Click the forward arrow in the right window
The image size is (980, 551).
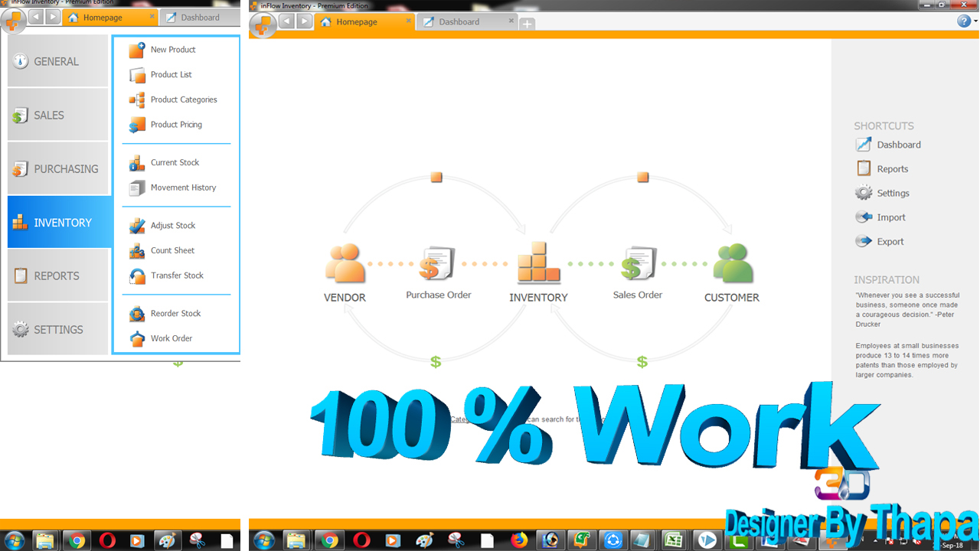pyautogui.click(x=305, y=21)
